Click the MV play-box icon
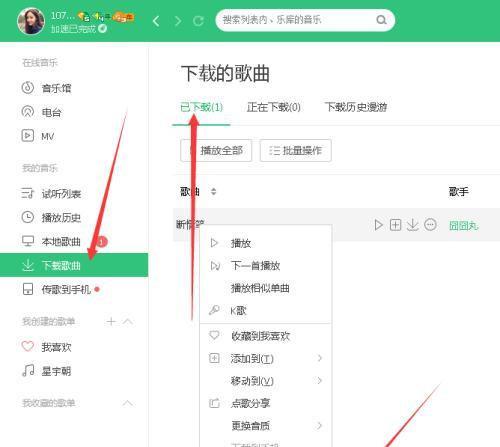 pyautogui.click(x=28, y=136)
